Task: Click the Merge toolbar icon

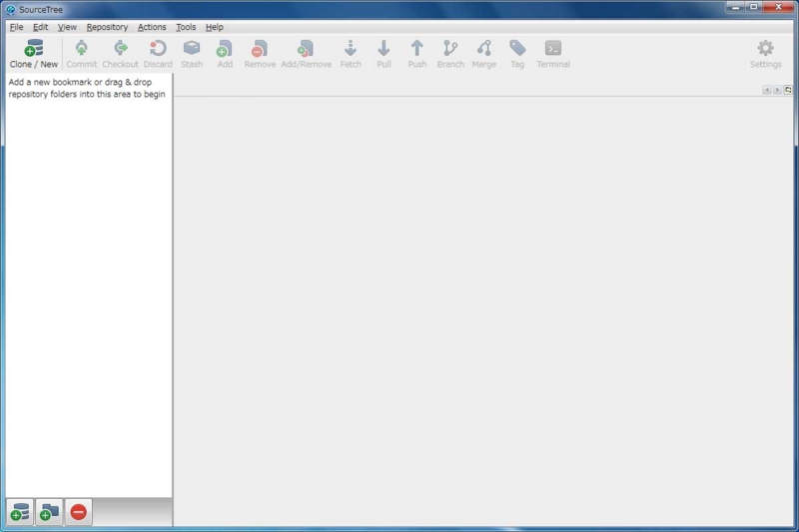Action: pos(483,54)
